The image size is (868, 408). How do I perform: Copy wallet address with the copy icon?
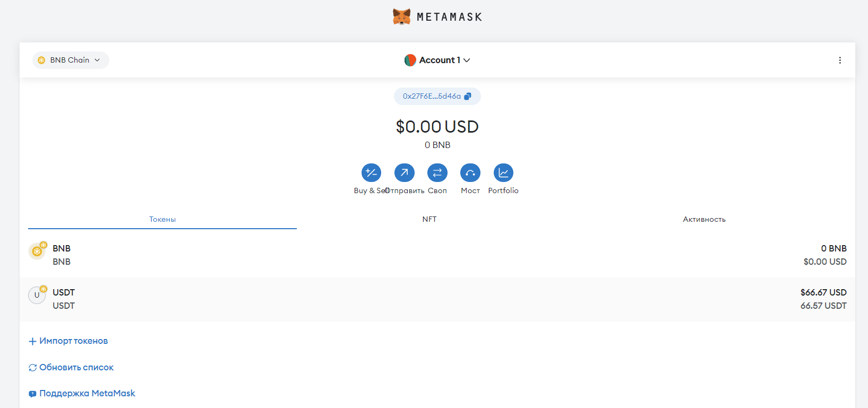[x=468, y=97]
